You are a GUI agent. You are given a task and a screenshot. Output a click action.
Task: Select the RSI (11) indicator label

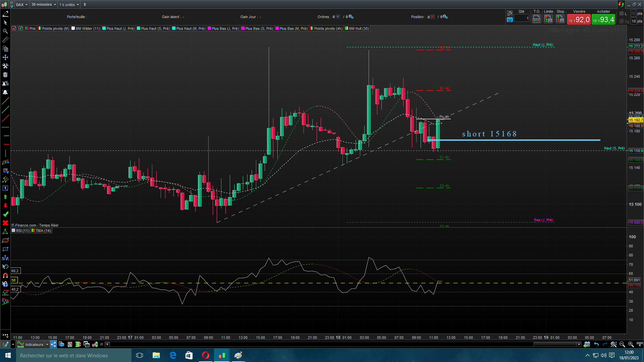22,231
